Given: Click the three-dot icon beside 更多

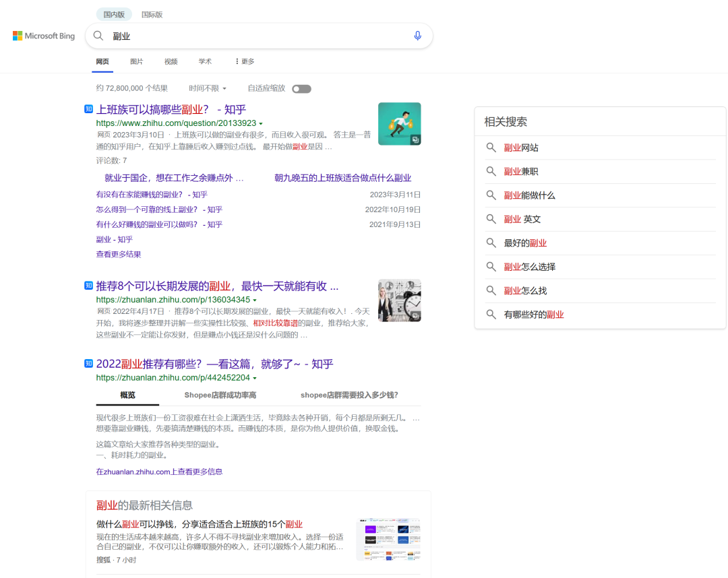Looking at the screenshot, I should click(237, 61).
